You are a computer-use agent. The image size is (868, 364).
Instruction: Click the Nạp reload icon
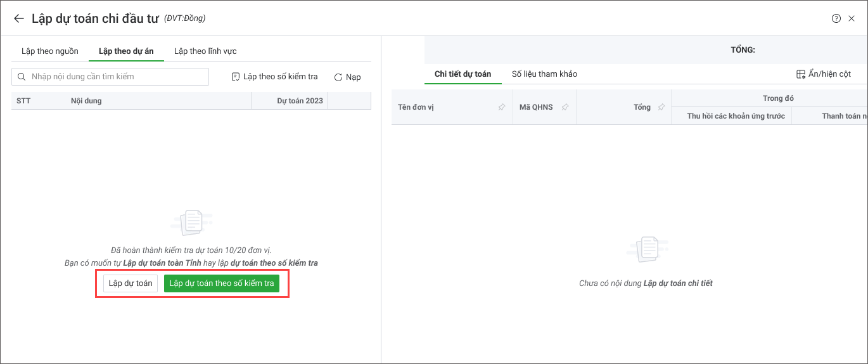coord(339,77)
